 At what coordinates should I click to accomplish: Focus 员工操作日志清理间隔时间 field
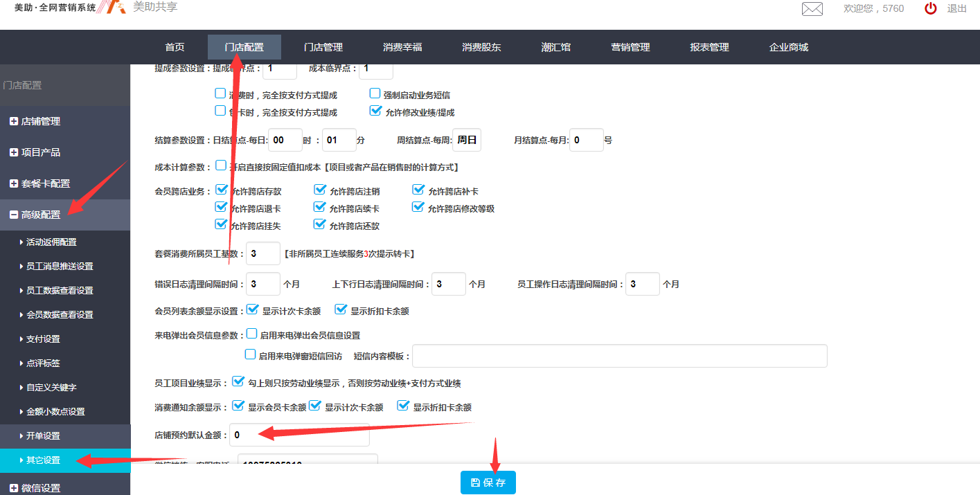click(643, 284)
